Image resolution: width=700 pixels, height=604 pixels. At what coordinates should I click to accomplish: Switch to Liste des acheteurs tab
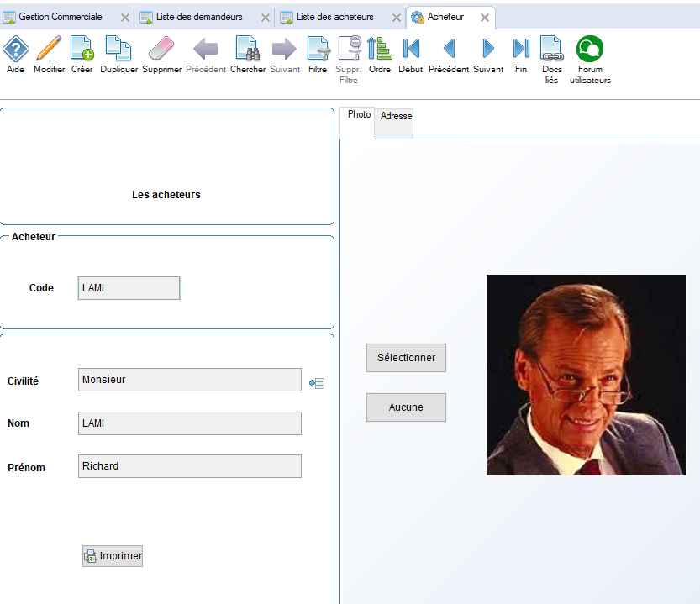334,17
